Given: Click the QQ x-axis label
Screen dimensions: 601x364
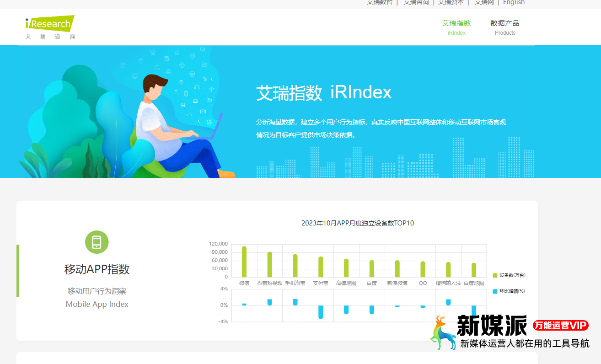Looking at the screenshot, I should [x=423, y=283].
